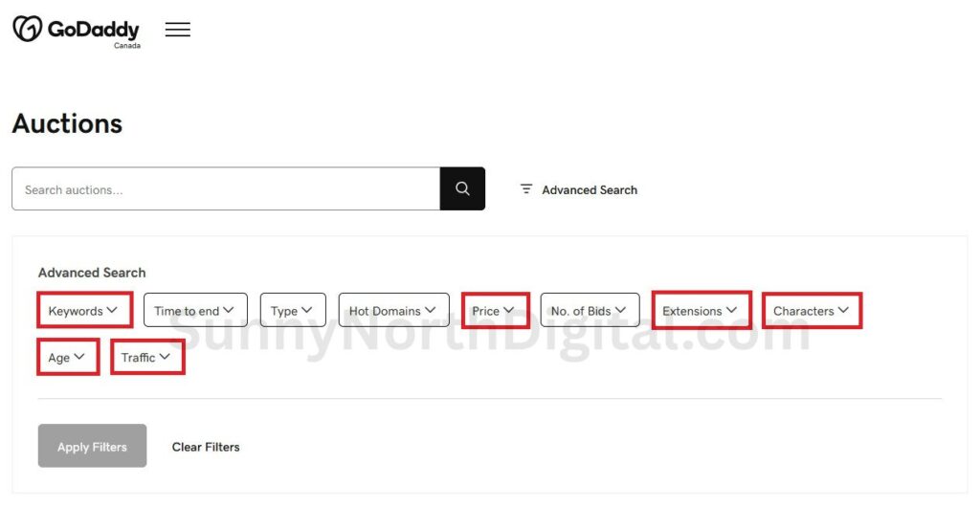Open the Hot Domains dropdown
The image size is (980, 507).
click(x=392, y=310)
